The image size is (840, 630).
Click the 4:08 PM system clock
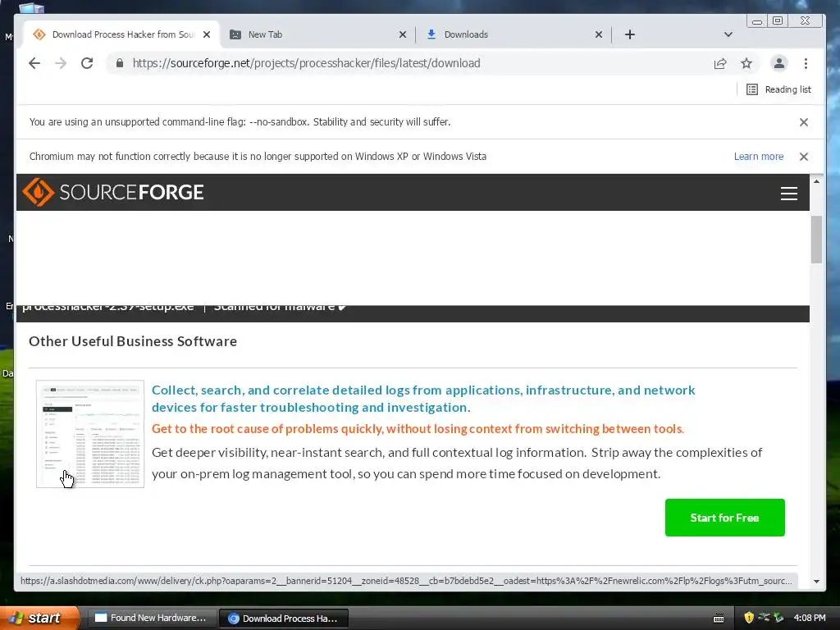point(810,619)
